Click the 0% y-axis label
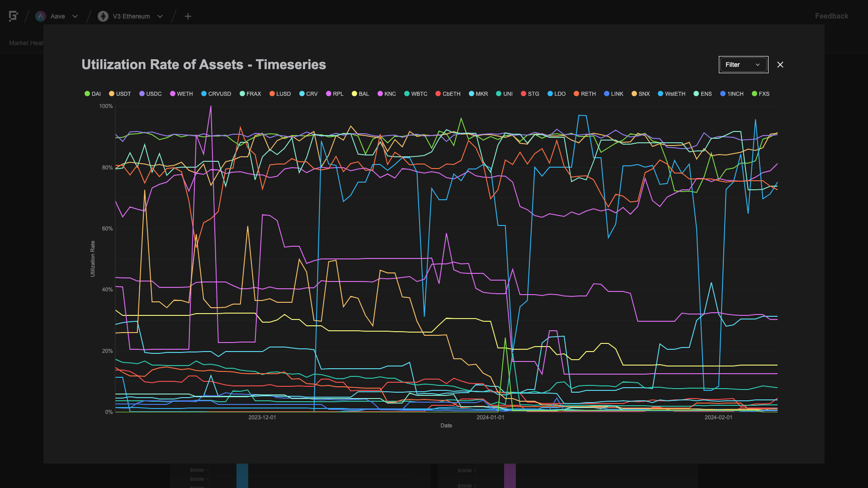The image size is (868, 488). point(109,412)
